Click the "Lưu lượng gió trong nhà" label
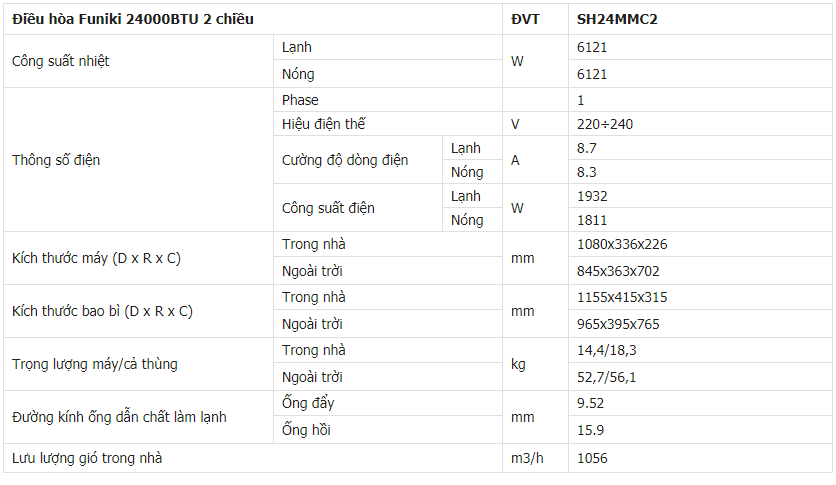 [87, 458]
